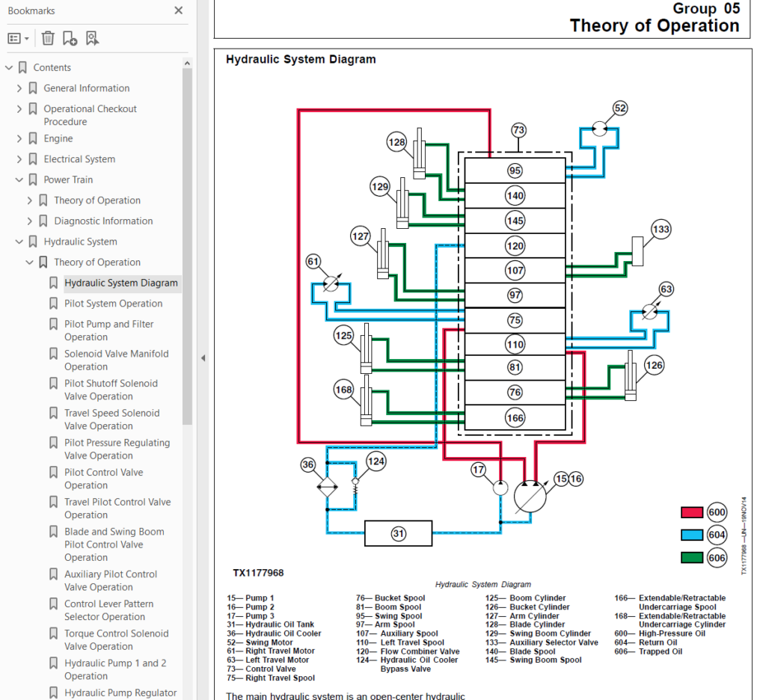Screen dimensions: 766x700
Task: Click bookmark icon beside Electrical System
Action: tap(33, 159)
